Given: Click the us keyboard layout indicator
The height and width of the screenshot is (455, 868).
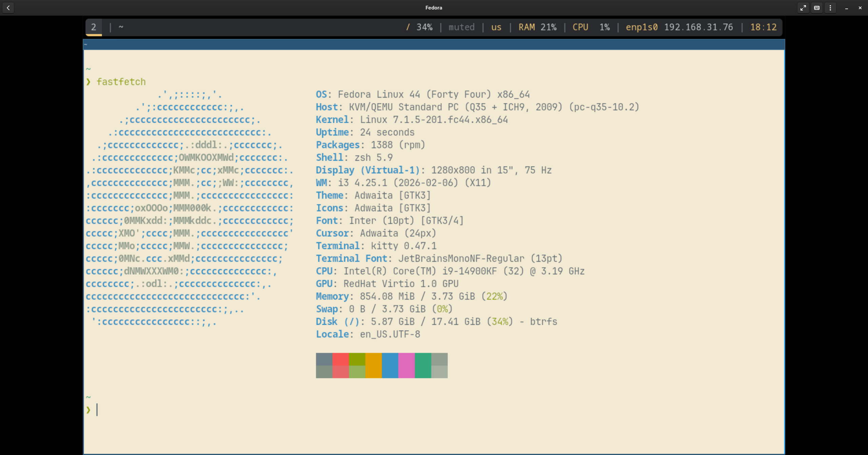Looking at the screenshot, I should click(496, 27).
